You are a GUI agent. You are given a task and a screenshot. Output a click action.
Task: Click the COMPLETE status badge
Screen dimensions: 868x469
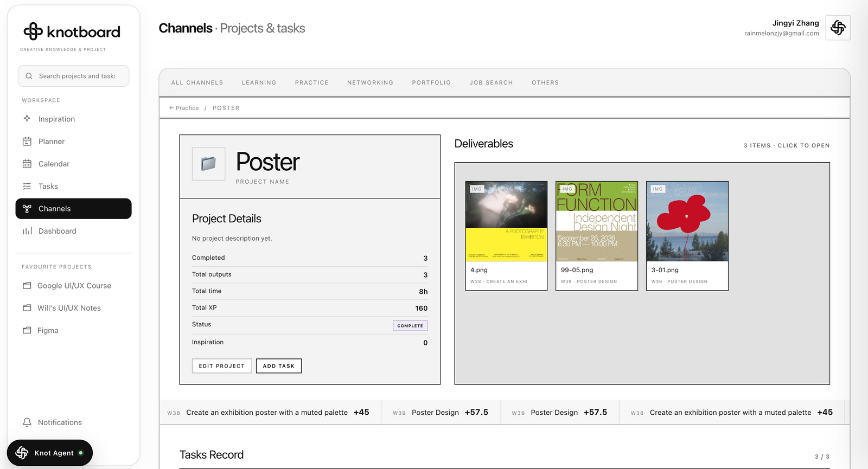coord(410,325)
